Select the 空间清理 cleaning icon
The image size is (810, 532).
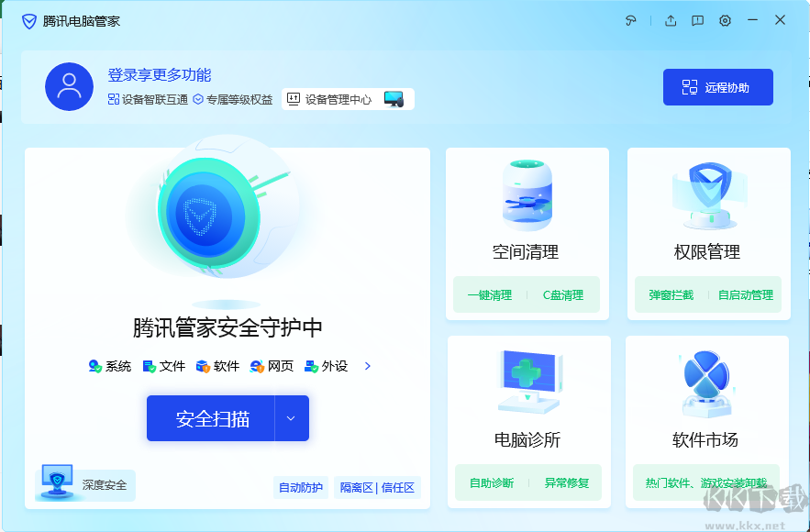coord(527,195)
